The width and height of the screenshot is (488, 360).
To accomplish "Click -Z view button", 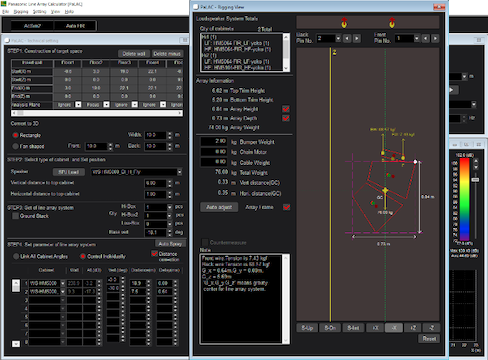I will point(431,328).
